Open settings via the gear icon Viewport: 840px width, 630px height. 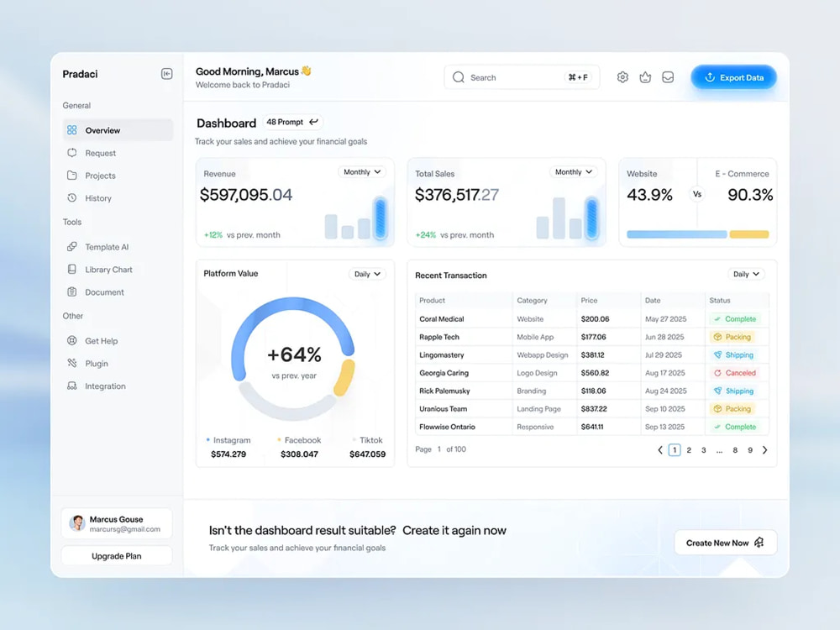pyautogui.click(x=622, y=77)
